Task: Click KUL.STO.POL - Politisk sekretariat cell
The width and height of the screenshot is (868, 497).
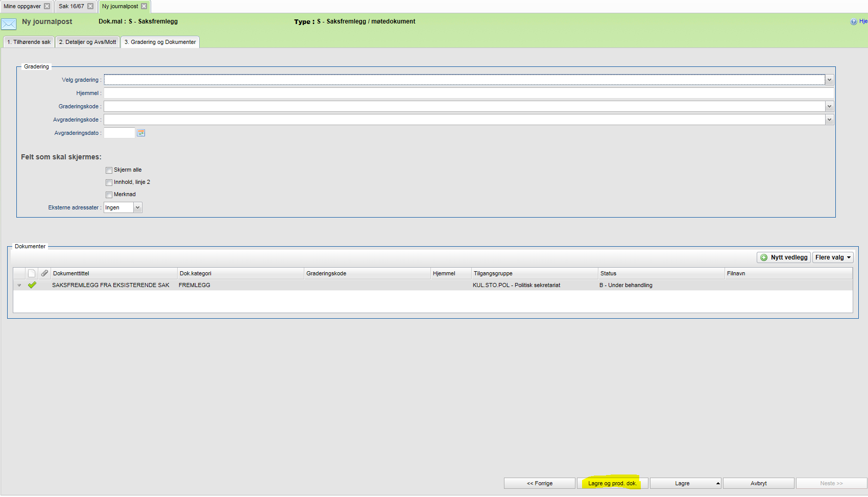Action: tap(516, 285)
